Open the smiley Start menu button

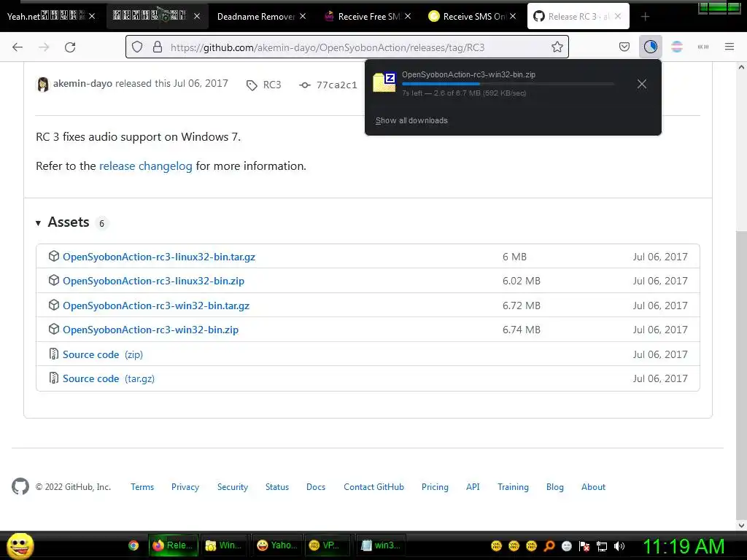pyautogui.click(x=20, y=545)
